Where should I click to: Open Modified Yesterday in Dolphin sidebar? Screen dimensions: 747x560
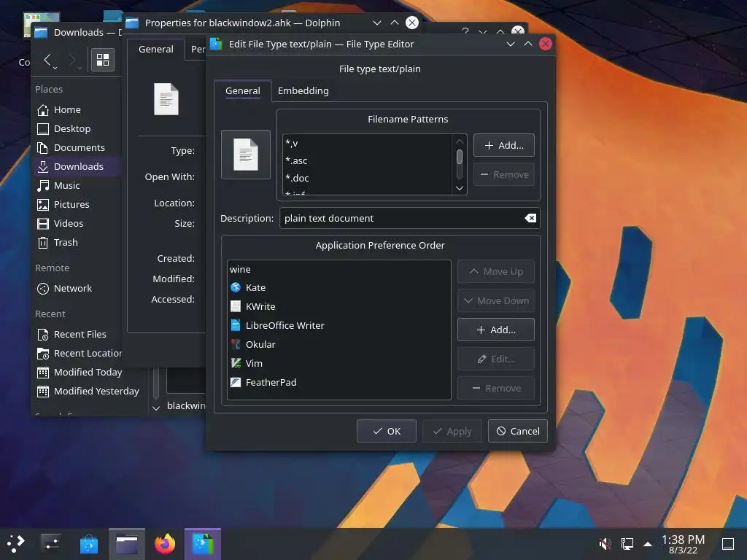(x=88, y=392)
